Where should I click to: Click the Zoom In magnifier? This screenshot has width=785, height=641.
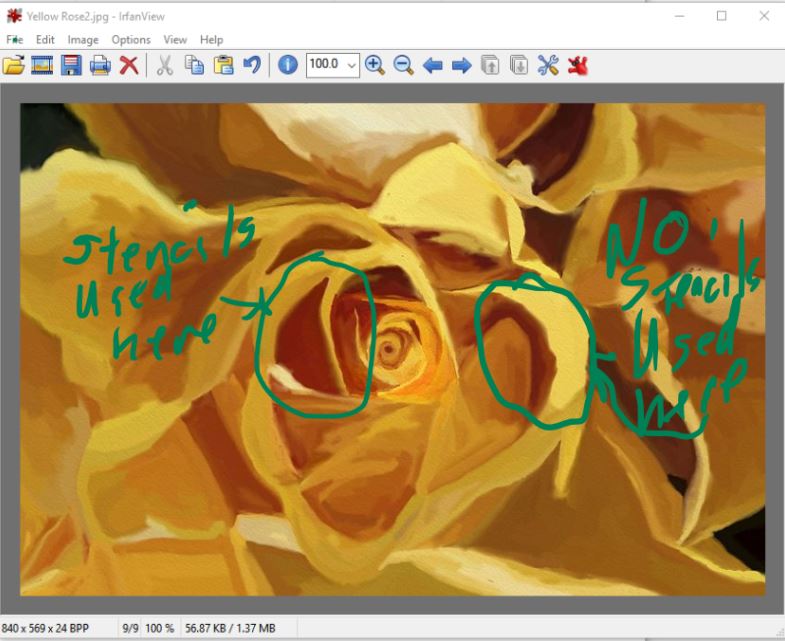(x=374, y=65)
